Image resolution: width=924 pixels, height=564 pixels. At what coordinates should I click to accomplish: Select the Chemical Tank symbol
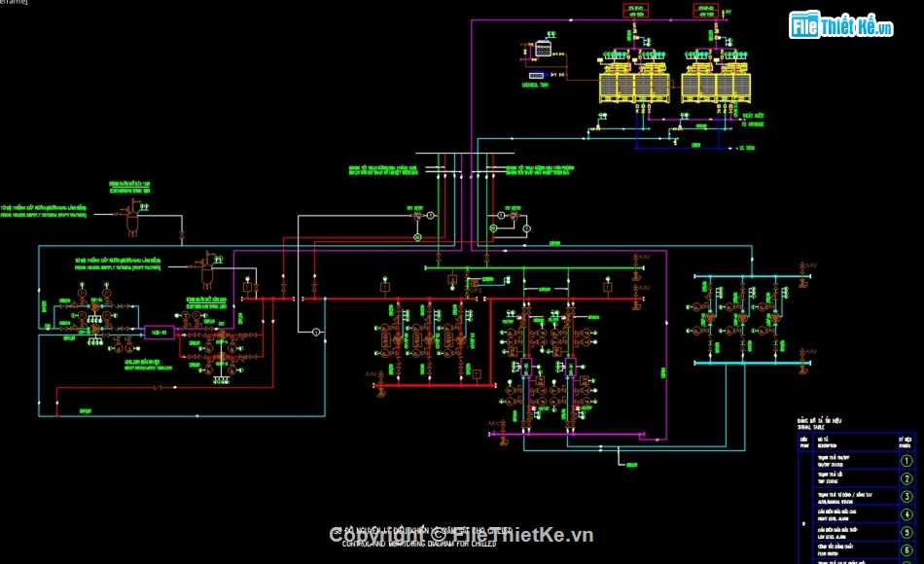tap(543, 48)
